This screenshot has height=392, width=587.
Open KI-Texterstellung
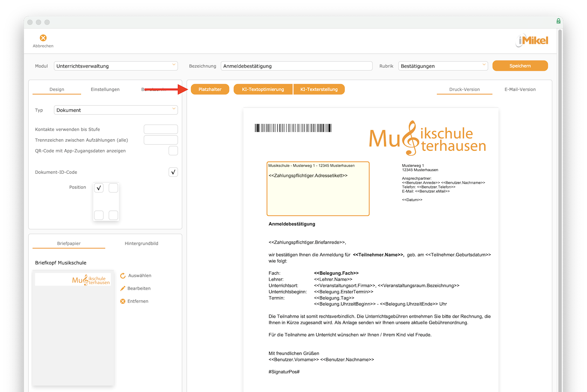(x=319, y=89)
